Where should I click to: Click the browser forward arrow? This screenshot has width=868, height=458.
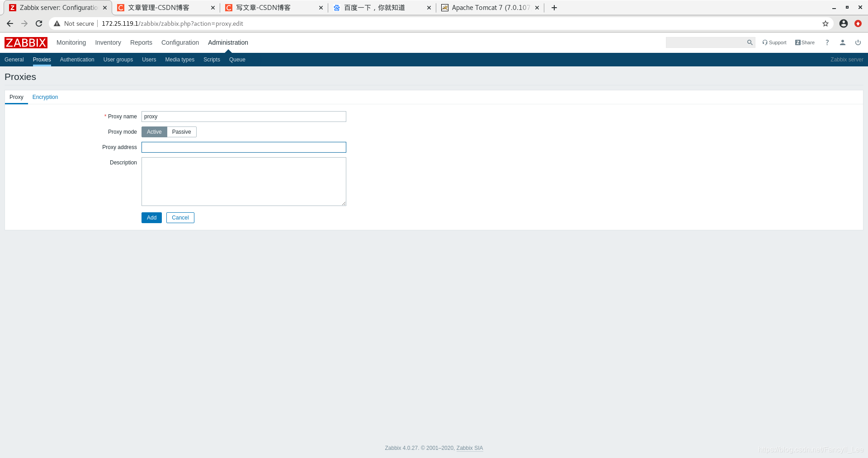click(24, 23)
